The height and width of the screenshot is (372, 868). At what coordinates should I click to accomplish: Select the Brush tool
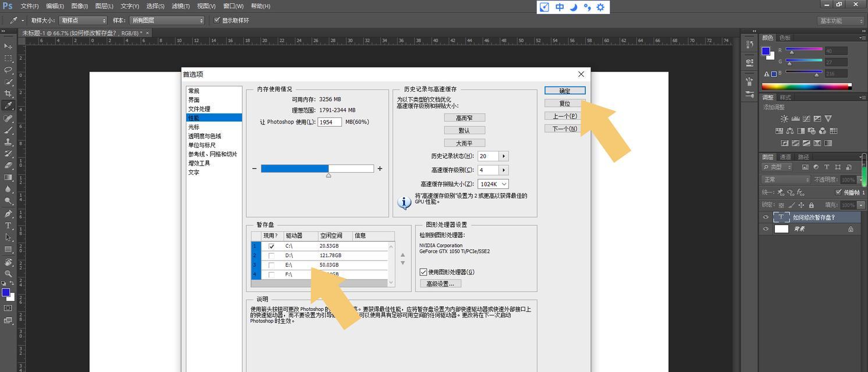point(8,130)
